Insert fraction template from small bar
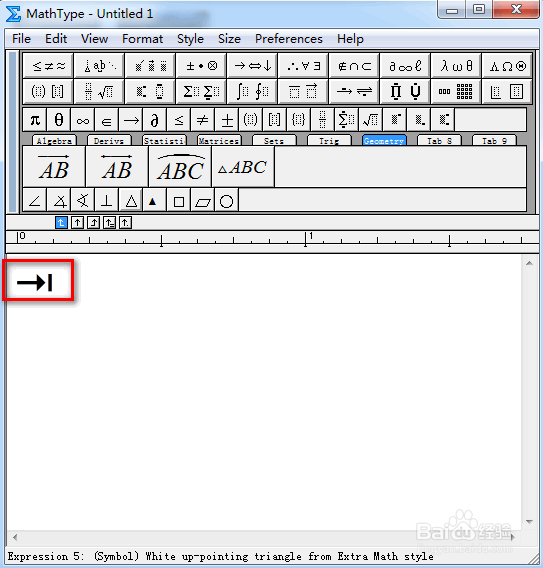The width and height of the screenshot is (543, 568). (x=322, y=120)
